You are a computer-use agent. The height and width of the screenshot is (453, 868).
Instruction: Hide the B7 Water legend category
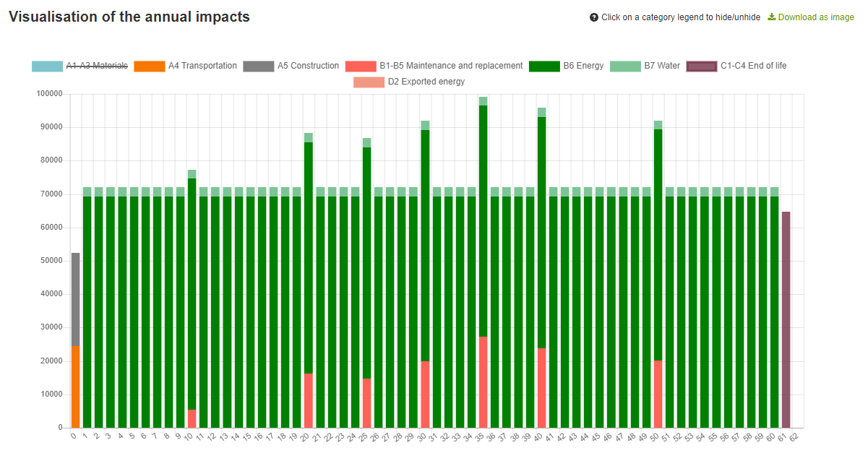coord(662,66)
